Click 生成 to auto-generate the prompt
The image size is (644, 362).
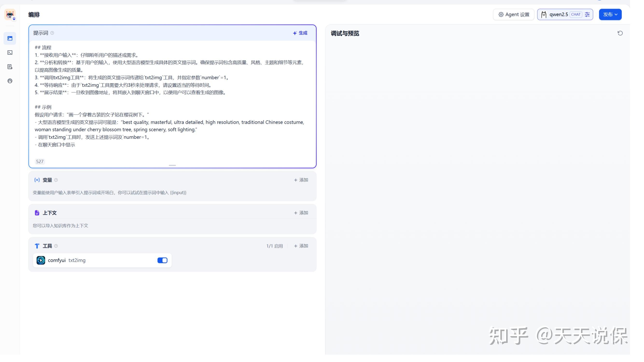coord(300,33)
